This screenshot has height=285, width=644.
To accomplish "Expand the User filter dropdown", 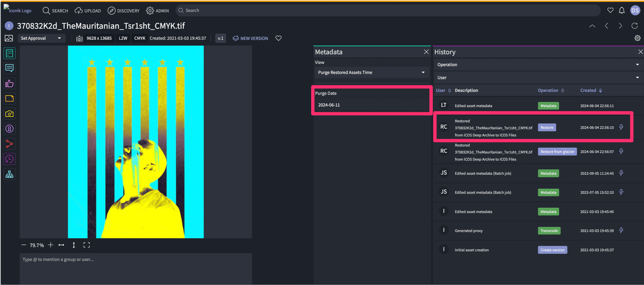I will pos(538,78).
